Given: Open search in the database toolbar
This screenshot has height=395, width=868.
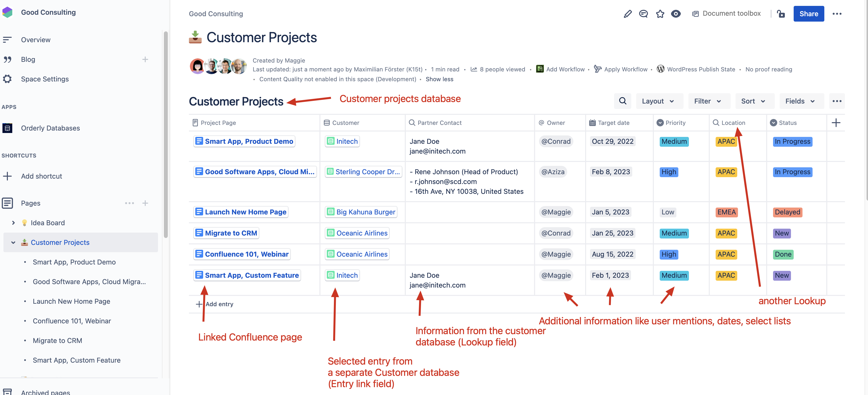Looking at the screenshot, I should click(622, 101).
